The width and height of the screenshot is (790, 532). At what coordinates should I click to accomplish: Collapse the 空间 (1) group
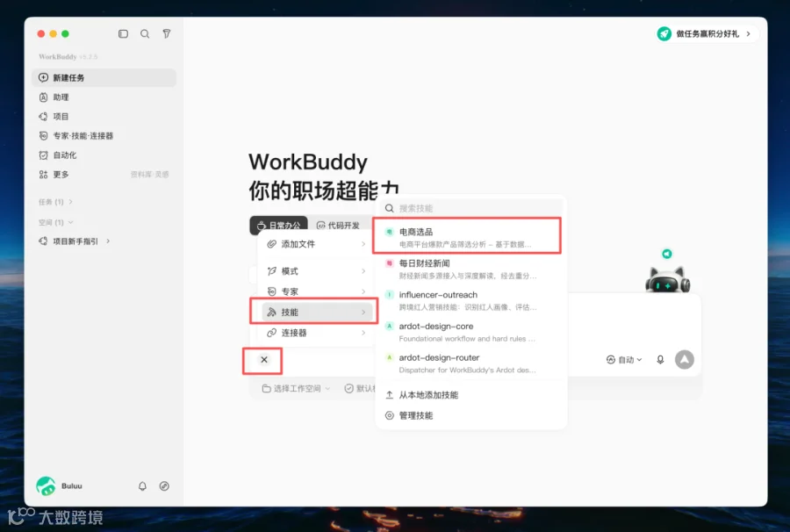[55, 222]
